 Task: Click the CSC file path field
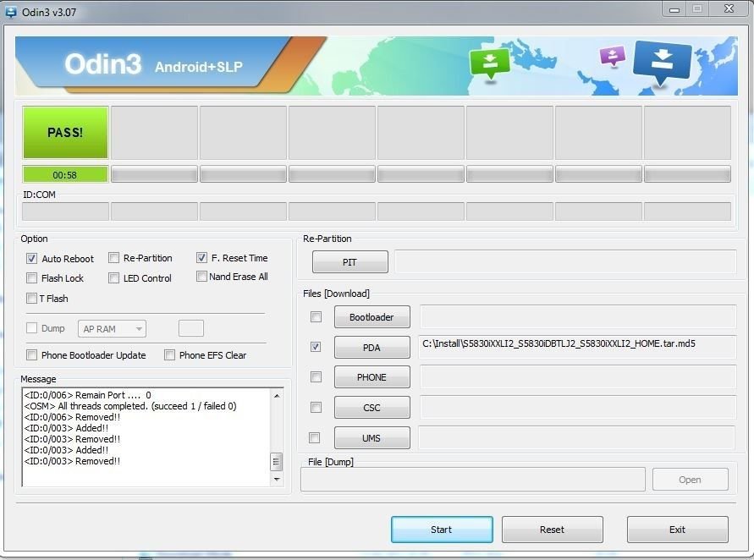[x=578, y=407]
